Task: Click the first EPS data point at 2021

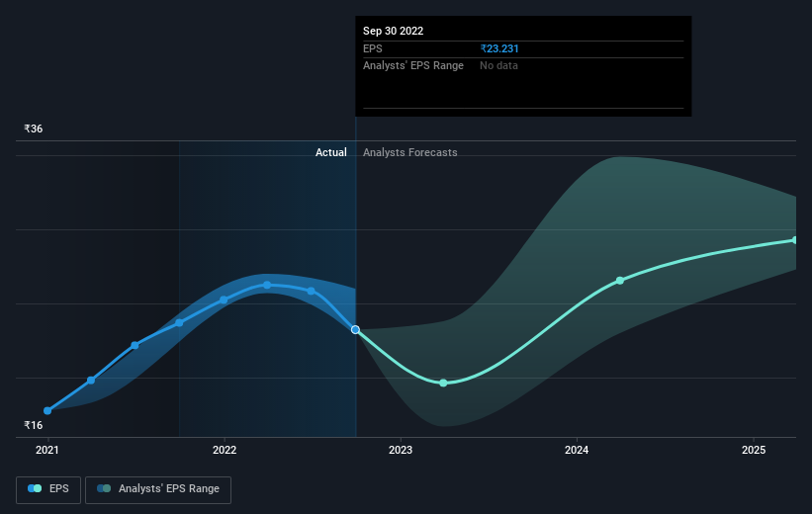Action: (x=47, y=410)
